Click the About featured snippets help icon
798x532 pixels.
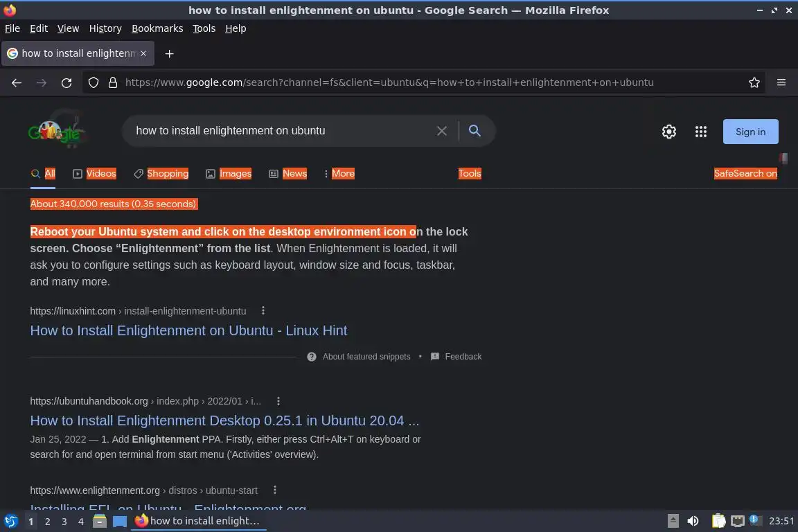coord(312,357)
